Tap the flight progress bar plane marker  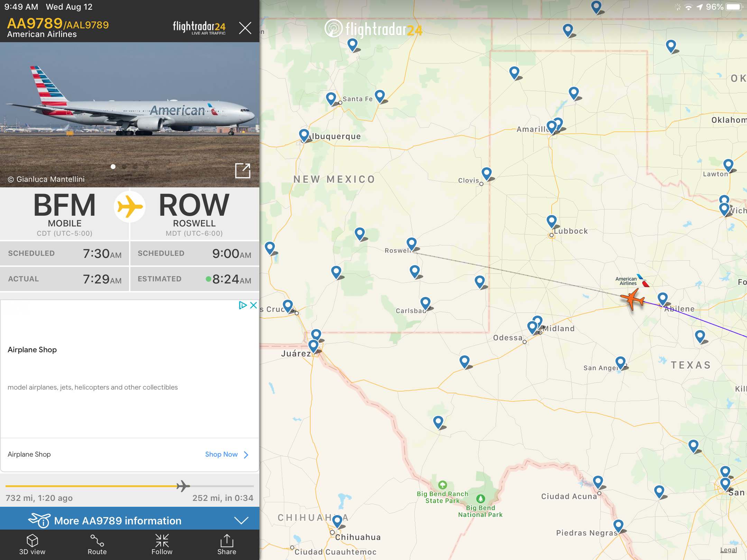(x=183, y=486)
